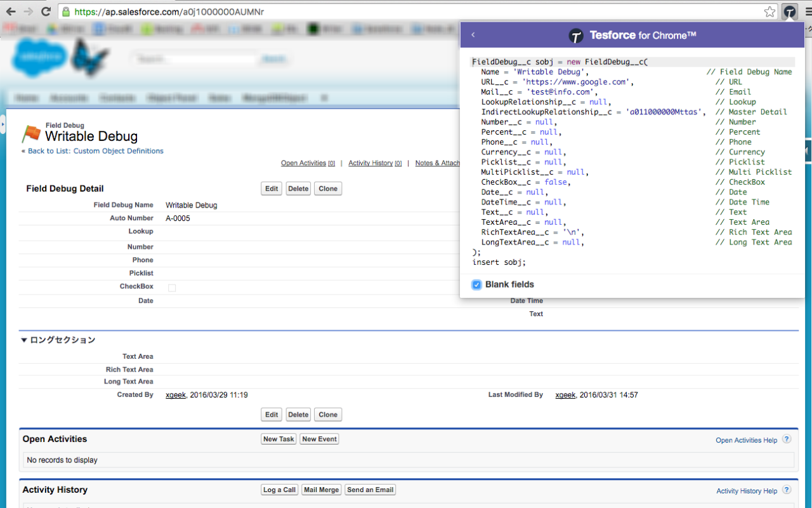Image resolution: width=812 pixels, height=508 pixels.
Task: Click the New Event button
Action: coord(320,439)
